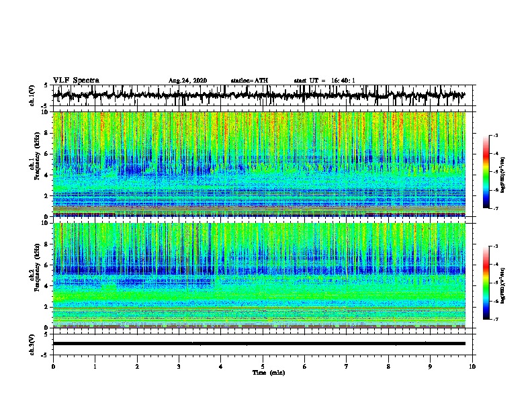532x411 pixels.
Task: Click the ch.1 frequency tick label '8'
Action: point(47,133)
